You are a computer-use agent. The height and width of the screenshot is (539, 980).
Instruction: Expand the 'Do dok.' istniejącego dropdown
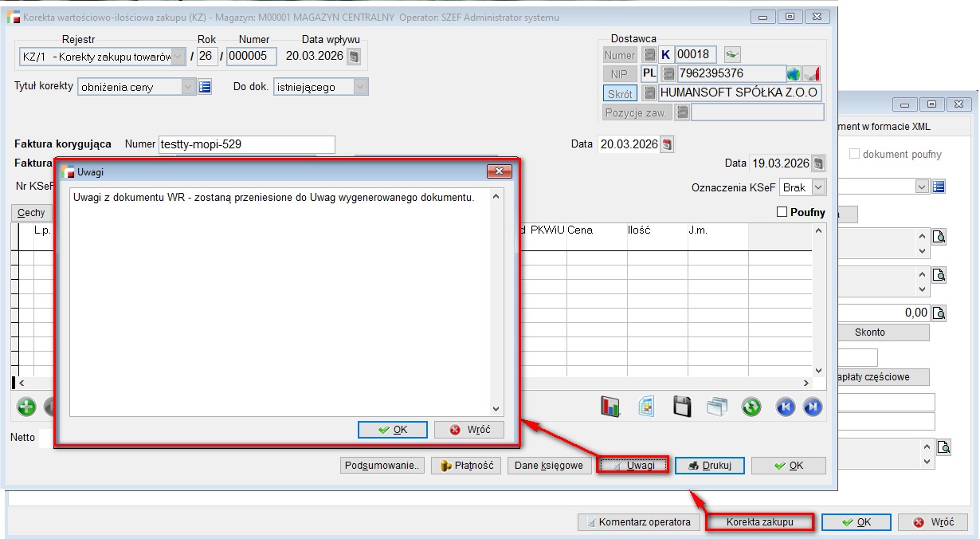click(x=360, y=87)
